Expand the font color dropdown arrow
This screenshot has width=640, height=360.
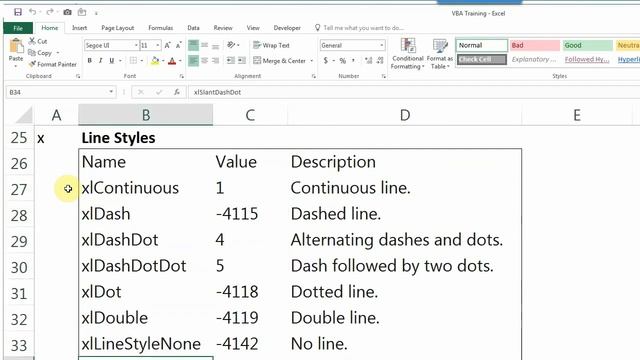180,61
